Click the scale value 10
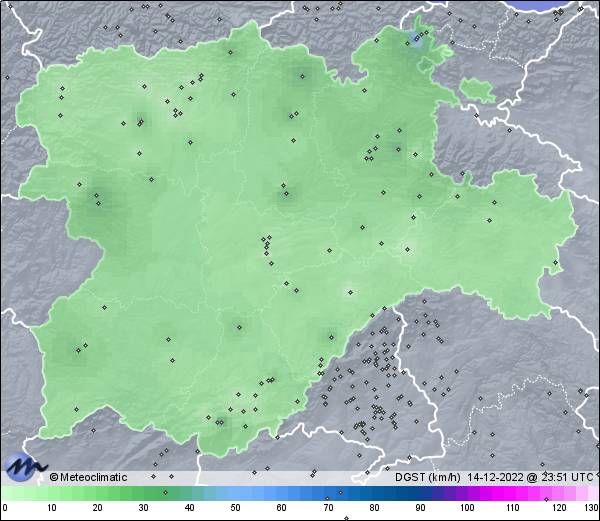 [x=52, y=508]
